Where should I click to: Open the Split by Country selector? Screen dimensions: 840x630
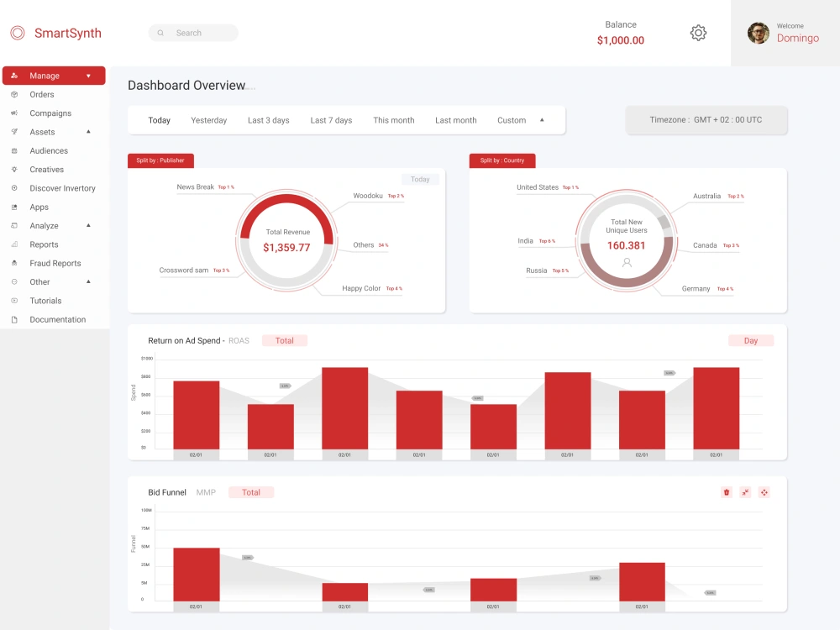502,160
